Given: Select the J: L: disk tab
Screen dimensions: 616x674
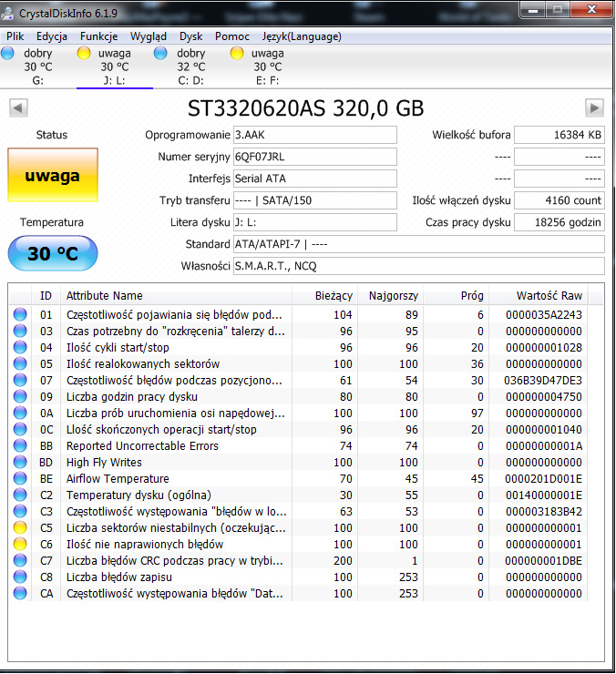Looking at the screenshot, I should tap(115, 66).
